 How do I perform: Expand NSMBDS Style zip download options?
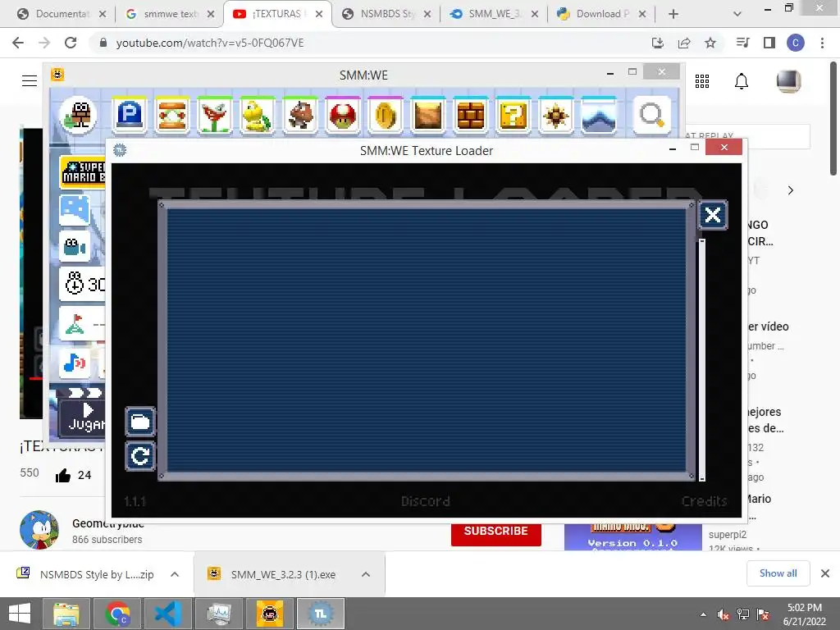point(175,574)
